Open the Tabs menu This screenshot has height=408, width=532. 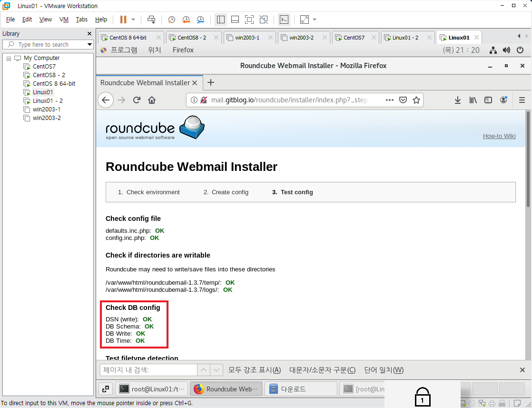click(81, 20)
